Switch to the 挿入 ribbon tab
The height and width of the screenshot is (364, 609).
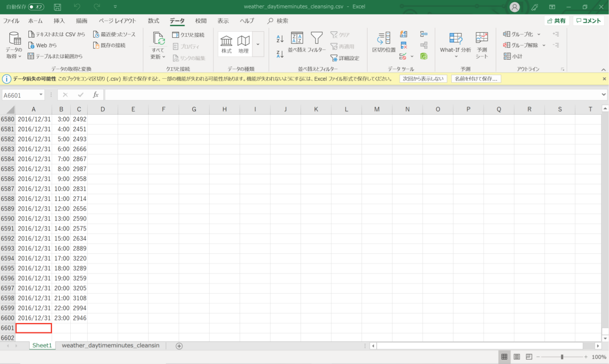[59, 21]
